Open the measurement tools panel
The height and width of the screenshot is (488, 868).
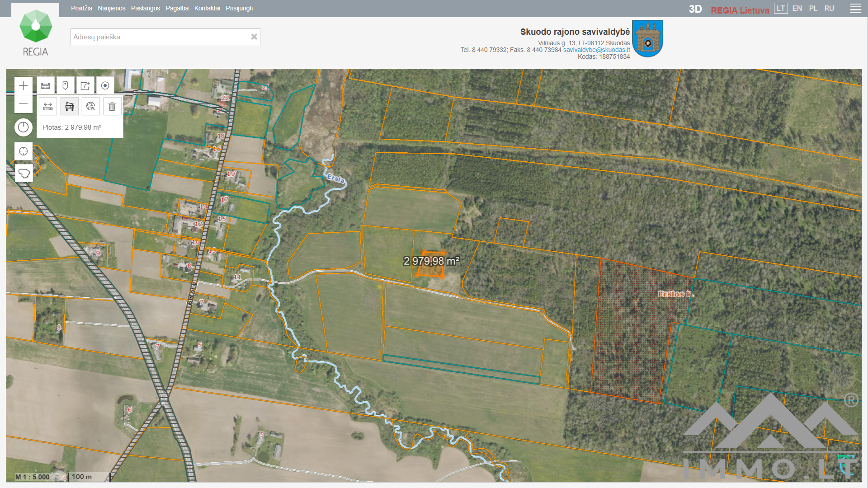click(46, 86)
